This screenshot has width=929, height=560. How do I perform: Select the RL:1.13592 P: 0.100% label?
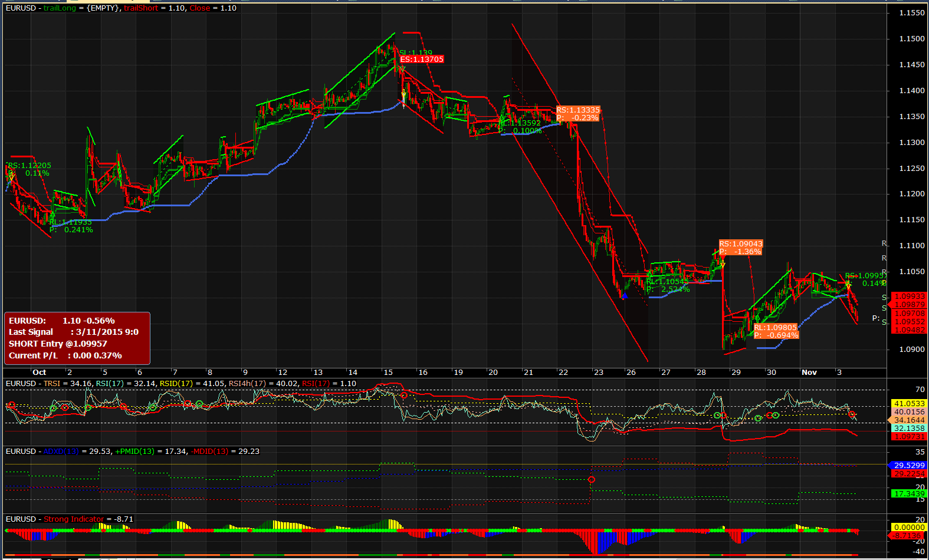pyautogui.click(x=520, y=127)
